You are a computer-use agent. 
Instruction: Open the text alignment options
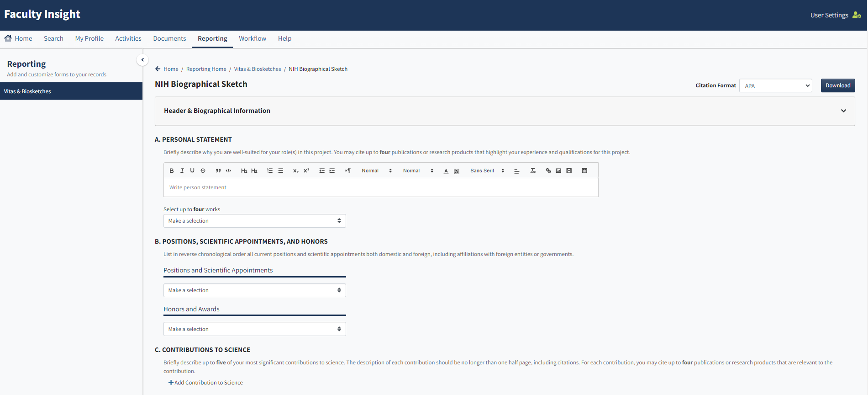coord(517,171)
